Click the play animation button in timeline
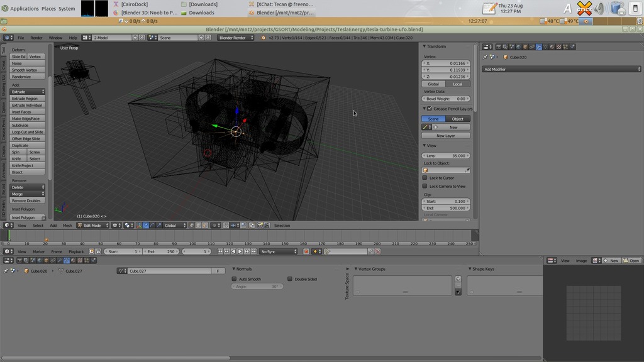 coord(240,251)
